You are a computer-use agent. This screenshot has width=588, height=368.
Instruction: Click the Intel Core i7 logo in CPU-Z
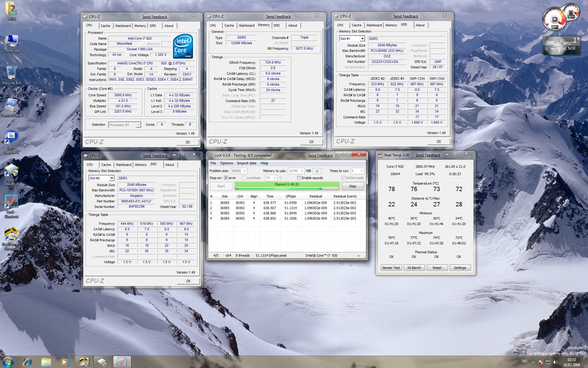coord(183,46)
